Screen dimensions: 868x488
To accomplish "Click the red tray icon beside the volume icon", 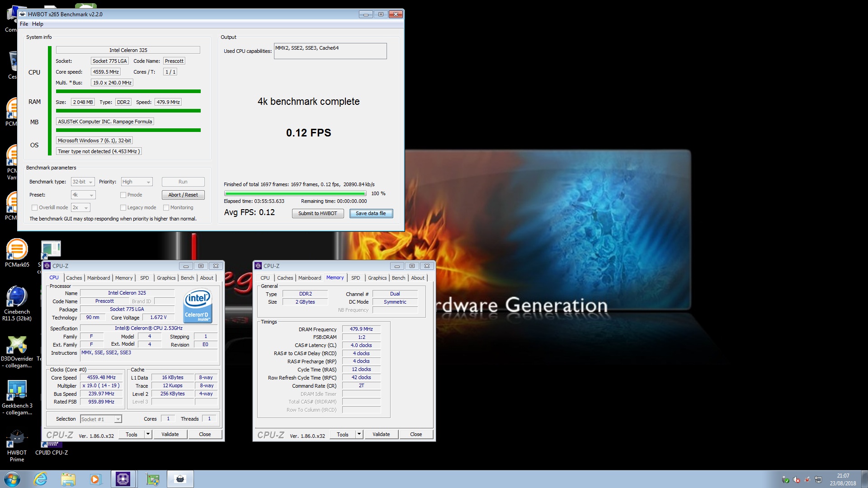I will [807, 480].
